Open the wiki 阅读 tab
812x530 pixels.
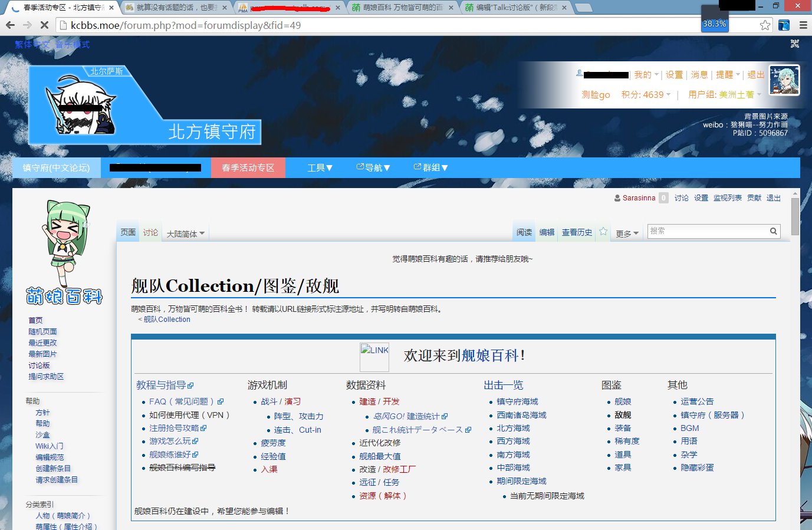coord(524,232)
